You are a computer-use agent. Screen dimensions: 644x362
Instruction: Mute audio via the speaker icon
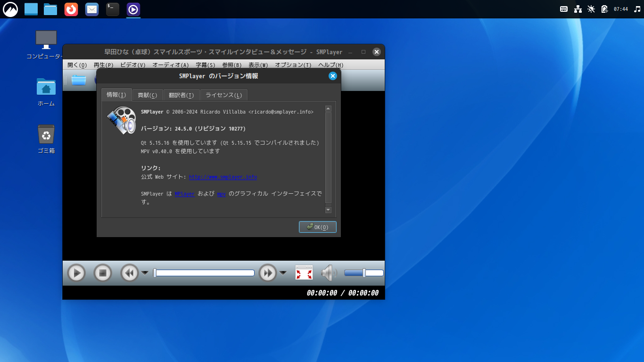point(329,272)
